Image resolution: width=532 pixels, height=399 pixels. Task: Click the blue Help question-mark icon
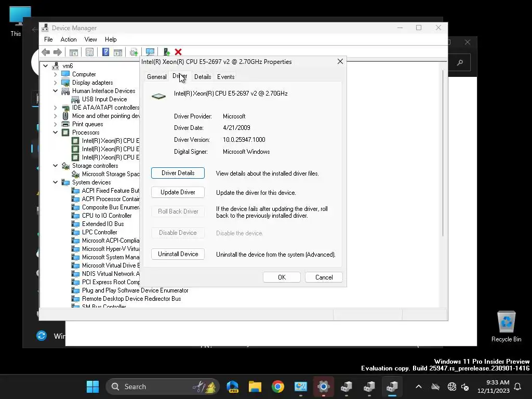[105, 52]
